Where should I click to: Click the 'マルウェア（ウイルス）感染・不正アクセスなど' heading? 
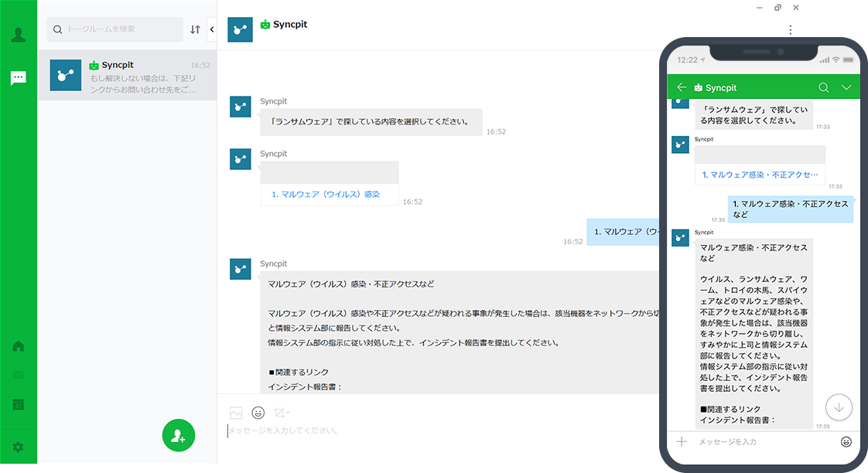point(351,284)
